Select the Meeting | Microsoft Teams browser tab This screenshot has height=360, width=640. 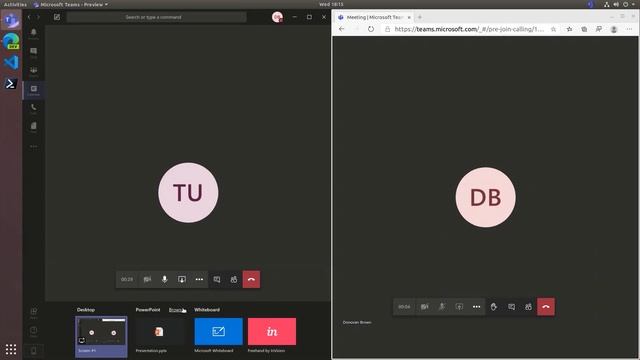[x=374, y=17]
